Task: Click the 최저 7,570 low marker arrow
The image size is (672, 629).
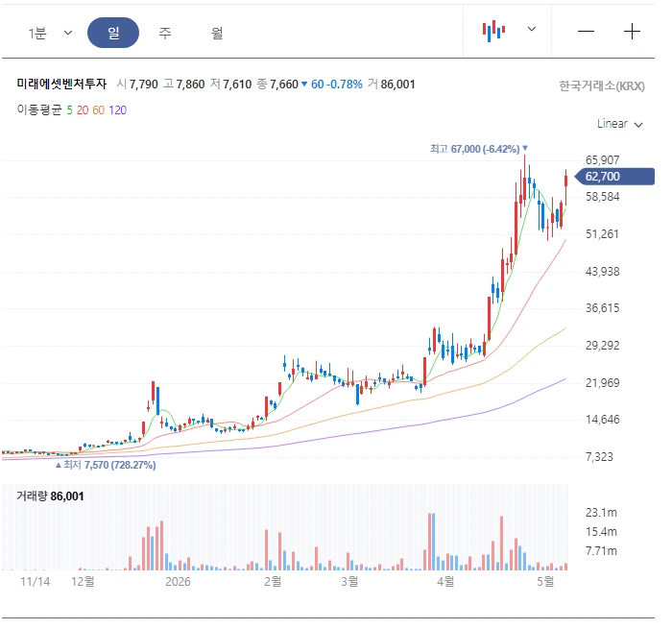Action: coord(59,465)
